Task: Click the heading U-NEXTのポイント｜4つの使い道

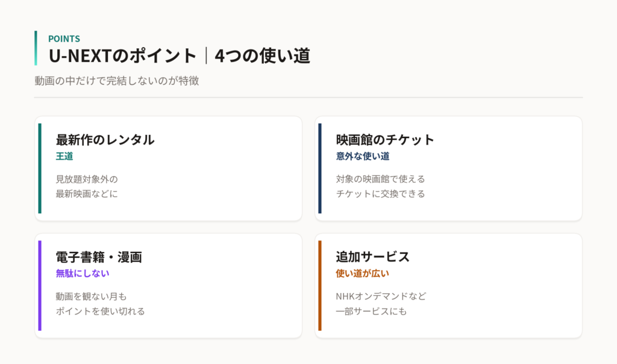Action: [180, 55]
